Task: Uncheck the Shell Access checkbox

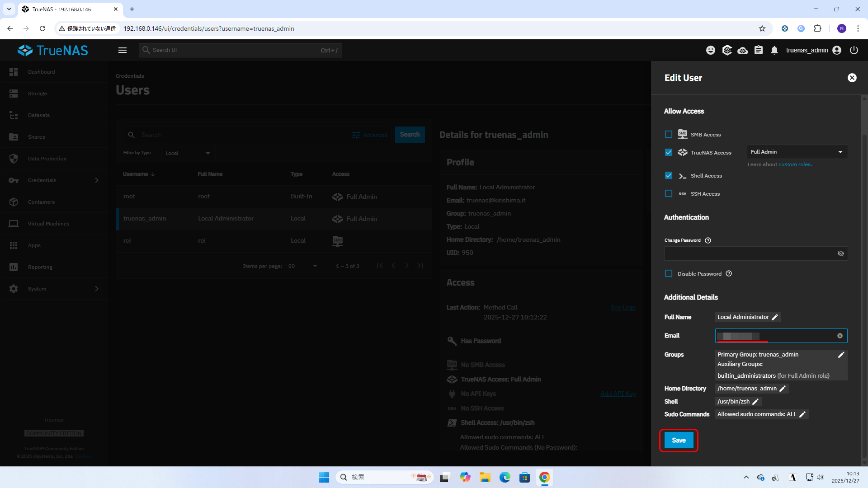Action: point(669,175)
